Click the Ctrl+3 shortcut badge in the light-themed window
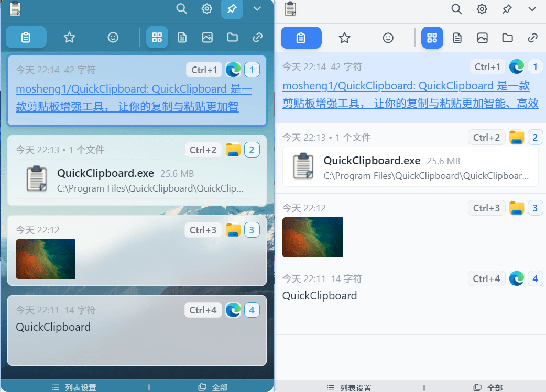546x392 pixels. click(x=486, y=208)
